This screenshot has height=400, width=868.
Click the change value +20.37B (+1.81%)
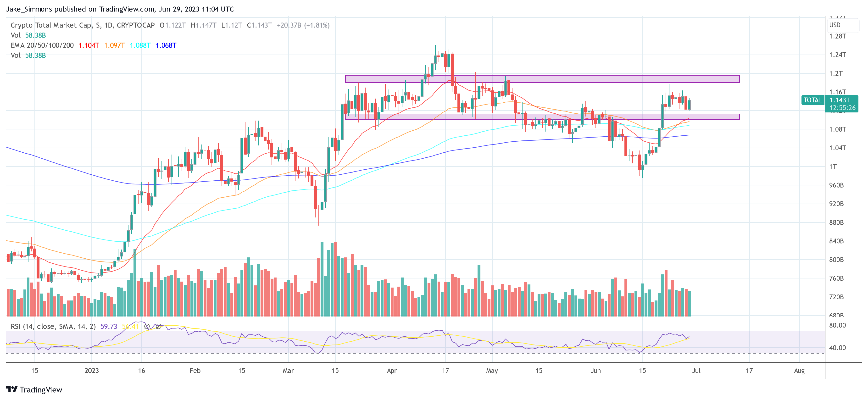click(303, 25)
